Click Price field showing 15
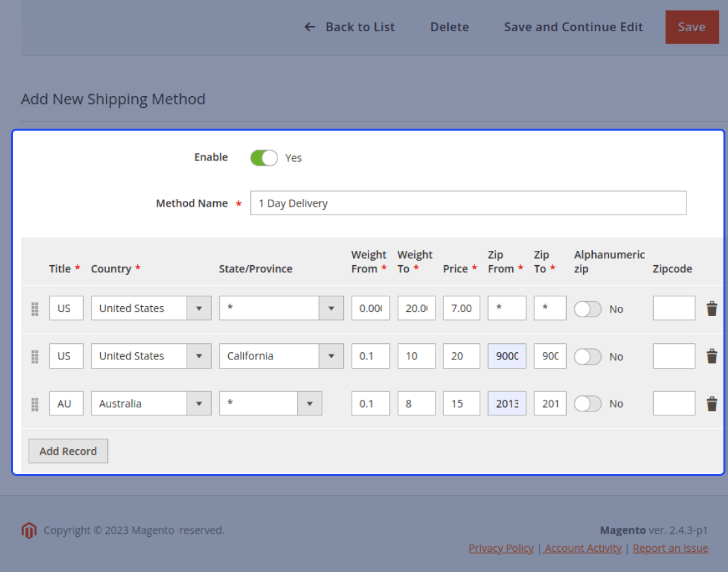The width and height of the screenshot is (728, 572). 461,403
